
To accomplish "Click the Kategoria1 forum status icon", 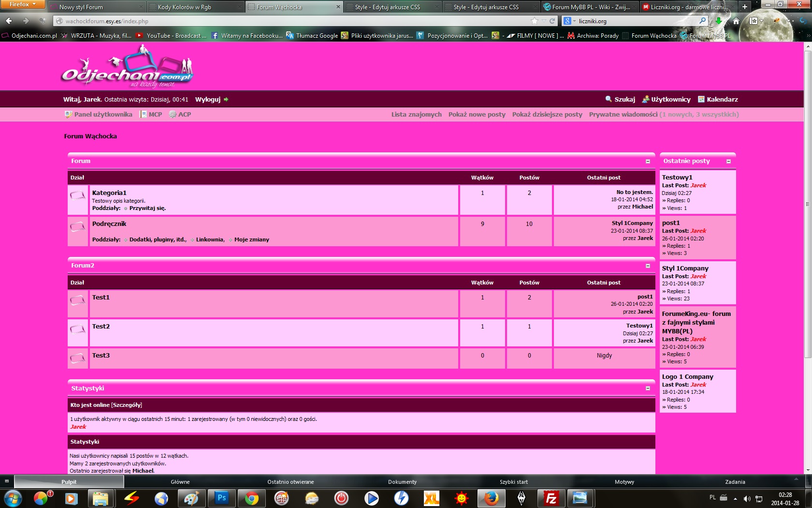I will tap(77, 195).
